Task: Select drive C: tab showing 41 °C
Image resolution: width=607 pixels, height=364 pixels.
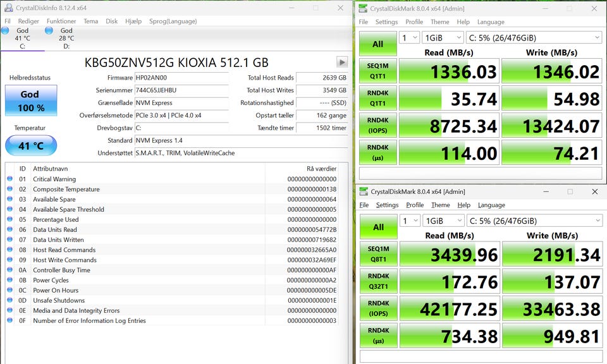Action: coord(23,38)
